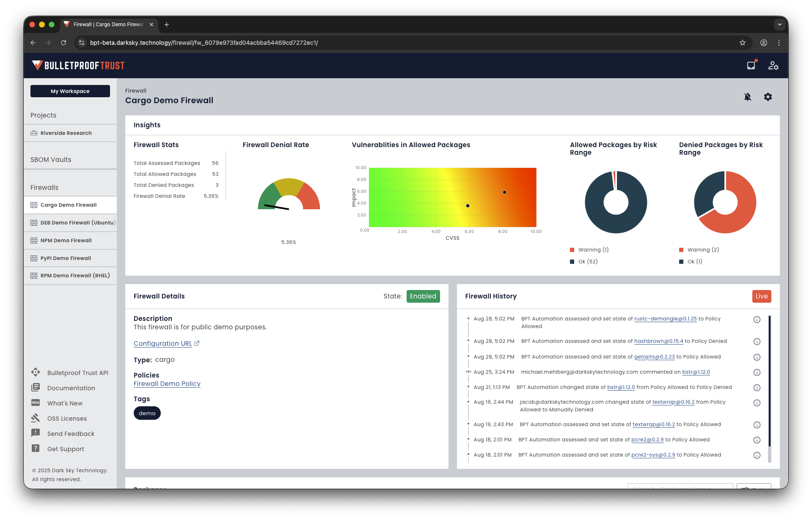Click the Bulletproof Trust API icon
Image resolution: width=812 pixels, height=520 pixels.
pos(36,372)
